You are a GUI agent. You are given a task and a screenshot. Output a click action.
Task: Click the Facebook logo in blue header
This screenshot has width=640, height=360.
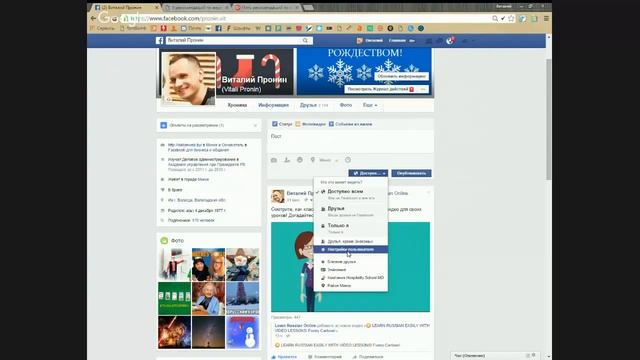160,40
